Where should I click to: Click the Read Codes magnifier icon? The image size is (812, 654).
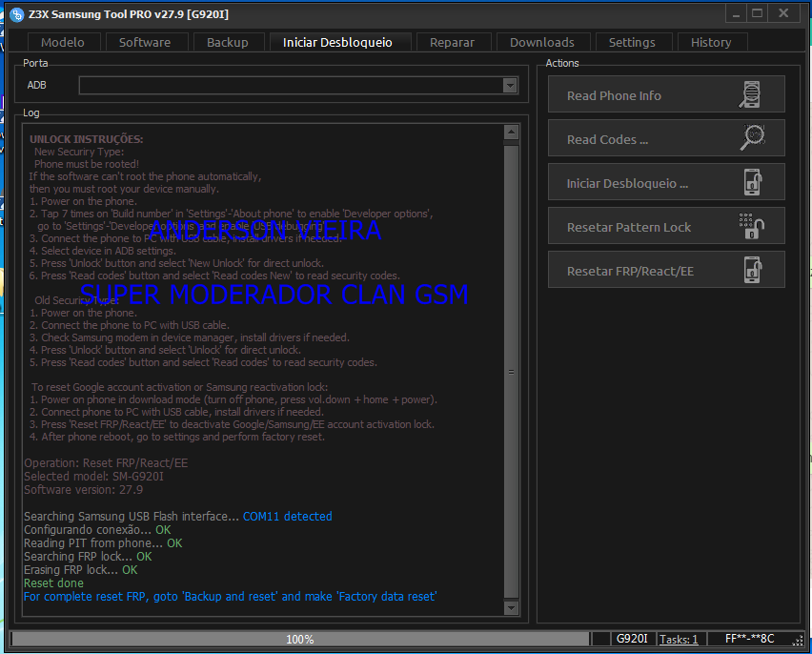(752, 138)
